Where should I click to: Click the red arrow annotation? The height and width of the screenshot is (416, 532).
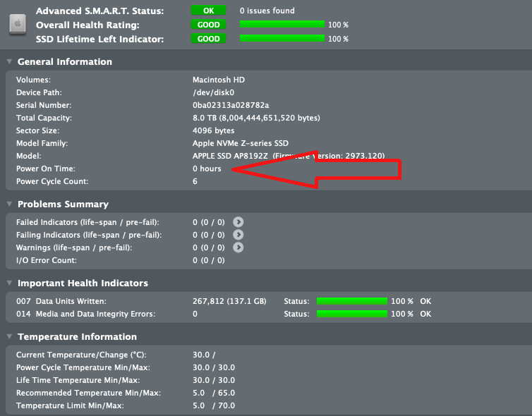pos(317,169)
